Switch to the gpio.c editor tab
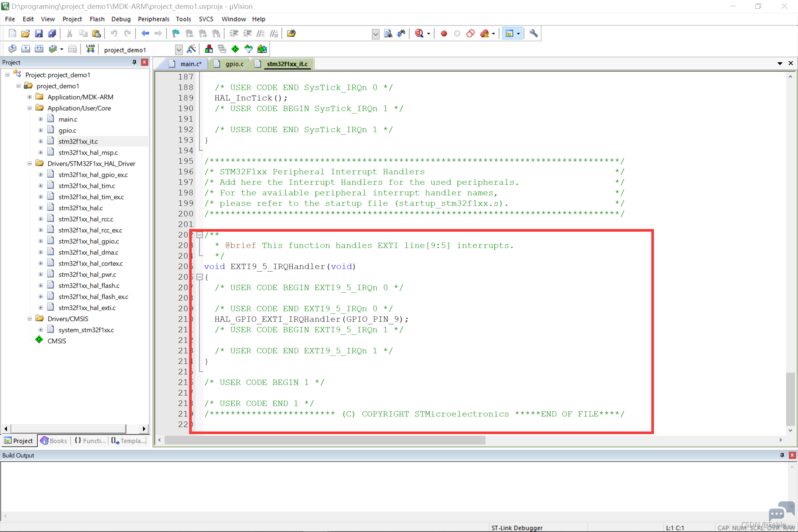The width and height of the screenshot is (798, 532). coord(234,64)
